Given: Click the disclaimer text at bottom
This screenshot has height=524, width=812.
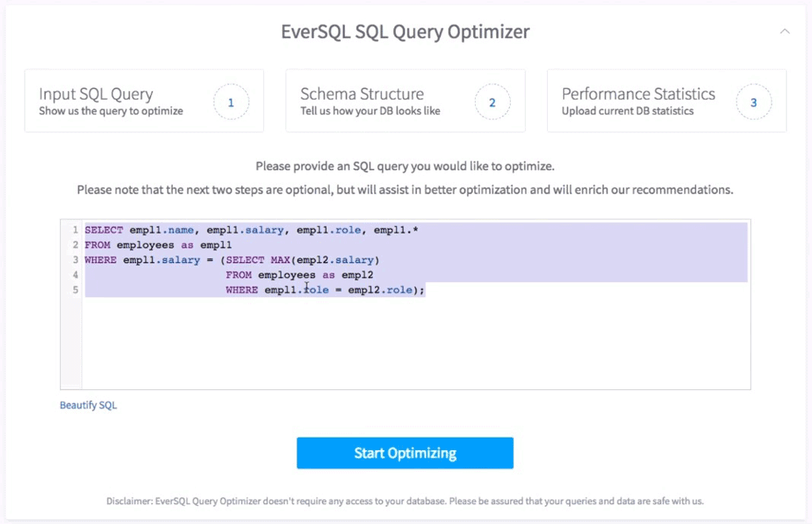Looking at the screenshot, I should pyautogui.click(x=405, y=501).
